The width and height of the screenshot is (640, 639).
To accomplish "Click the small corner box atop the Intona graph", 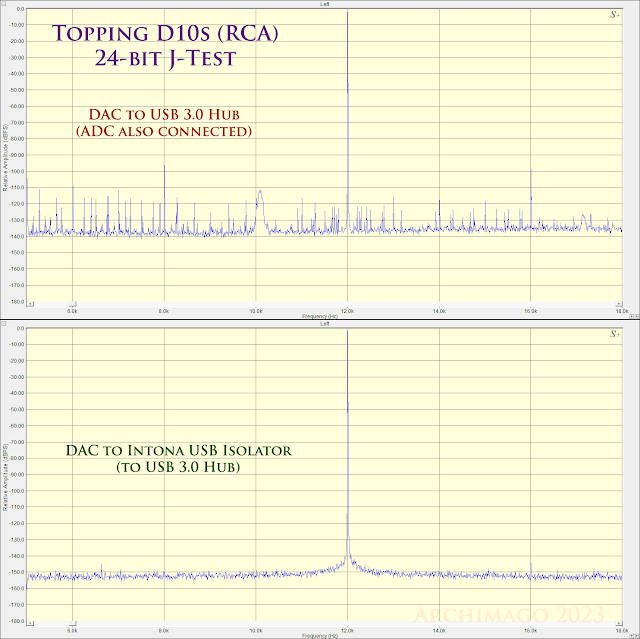I will (3, 324).
